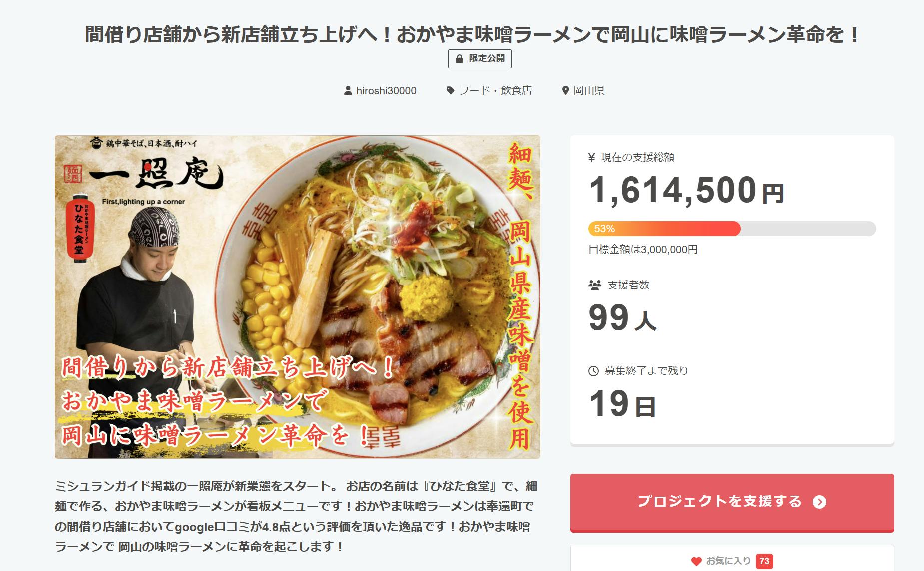
Task: Click the heart icon beside お気に入り
Action: tap(696, 561)
